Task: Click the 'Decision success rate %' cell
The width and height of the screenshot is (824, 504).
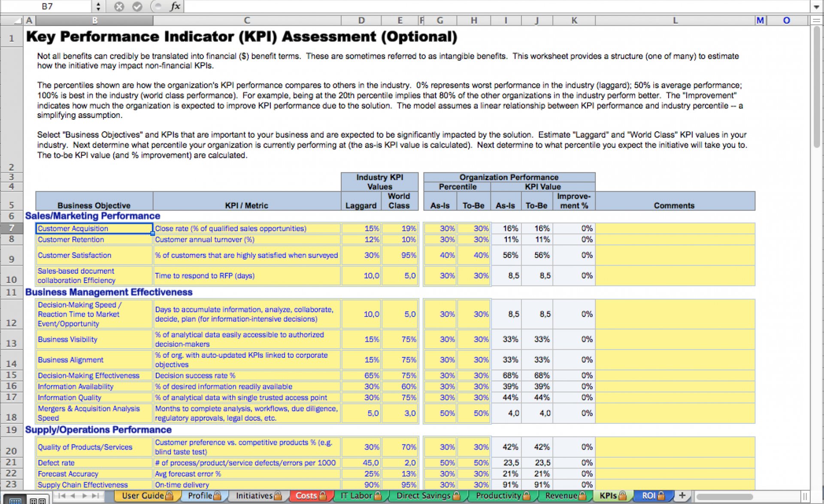Action: (247, 375)
